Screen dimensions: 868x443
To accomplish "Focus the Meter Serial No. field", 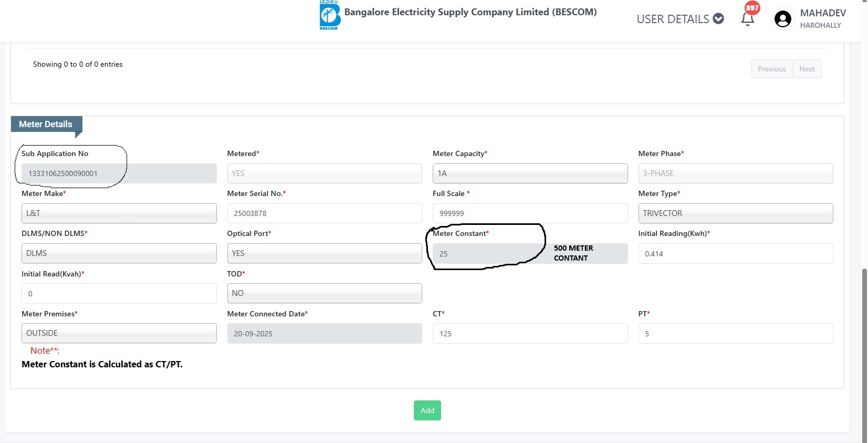I will (x=324, y=213).
